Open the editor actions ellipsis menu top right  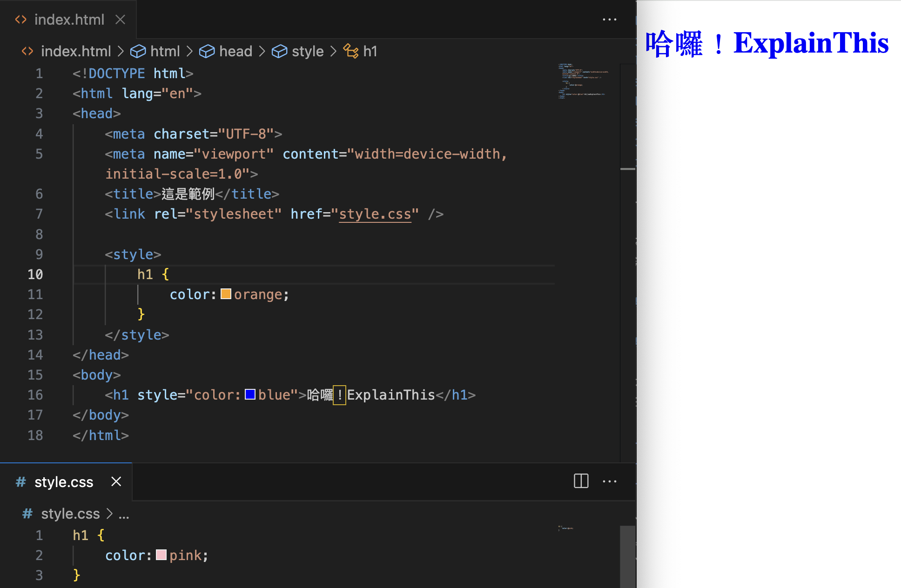(610, 20)
